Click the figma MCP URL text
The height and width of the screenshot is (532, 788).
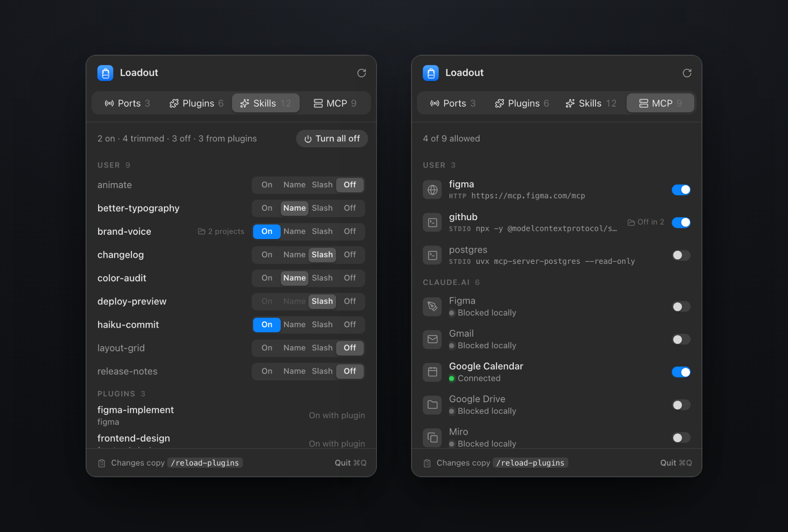pyautogui.click(x=528, y=196)
